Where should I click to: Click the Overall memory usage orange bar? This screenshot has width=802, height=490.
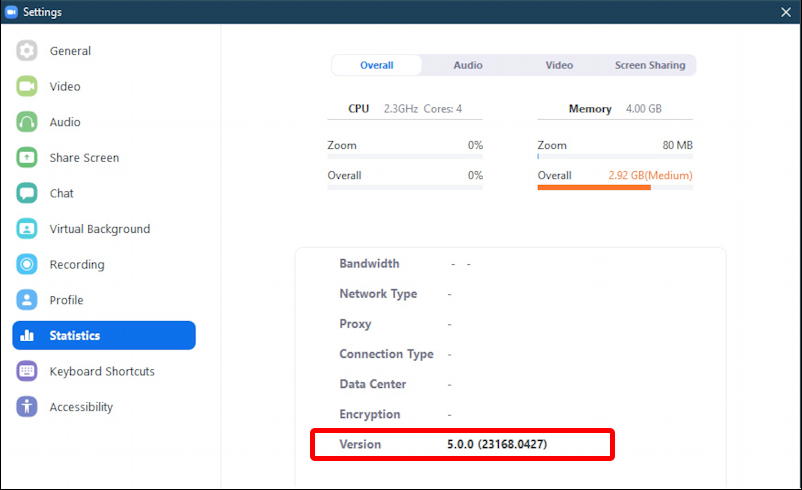point(594,187)
